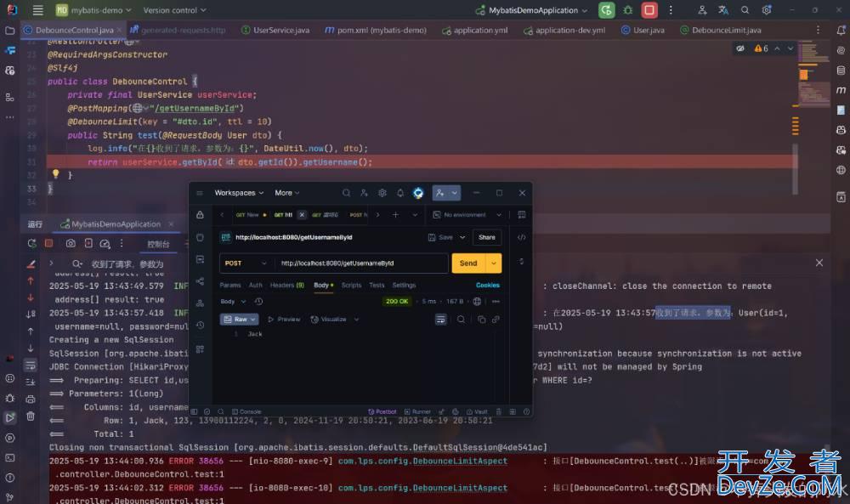850x504 pixels.
Task: Open the Raw format dropdown
Action: click(x=240, y=320)
